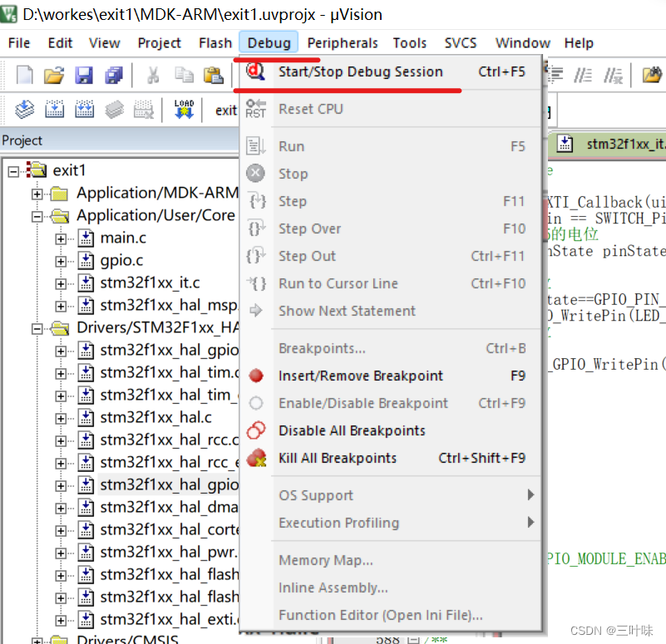Open the SVCS menu
The height and width of the screenshot is (644, 666).
[461, 43]
